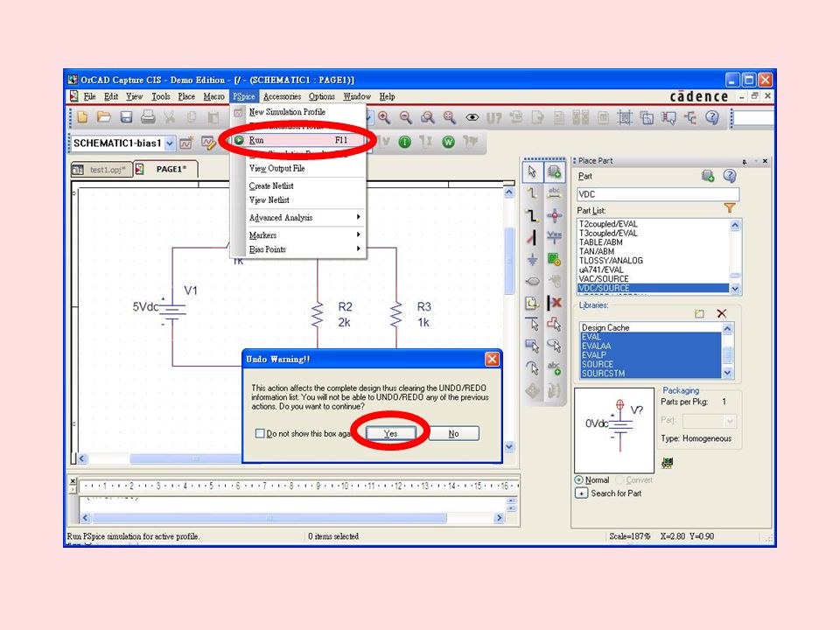
Task: Click the schematic vertical scrollbar thumb
Action: pos(509,261)
